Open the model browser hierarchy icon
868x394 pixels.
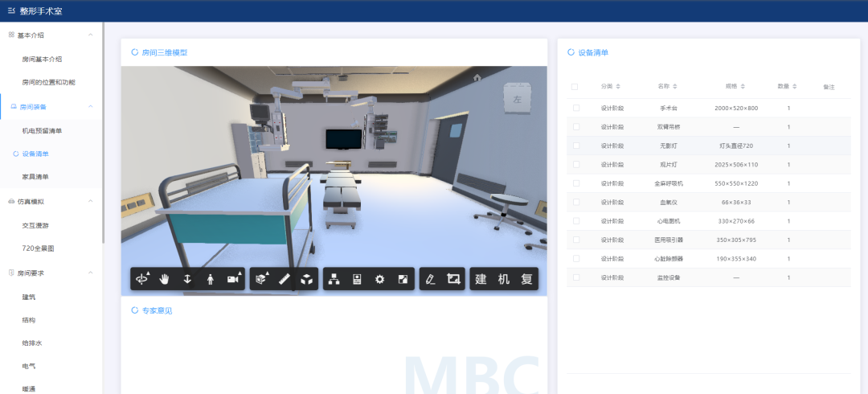pos(334,279)
